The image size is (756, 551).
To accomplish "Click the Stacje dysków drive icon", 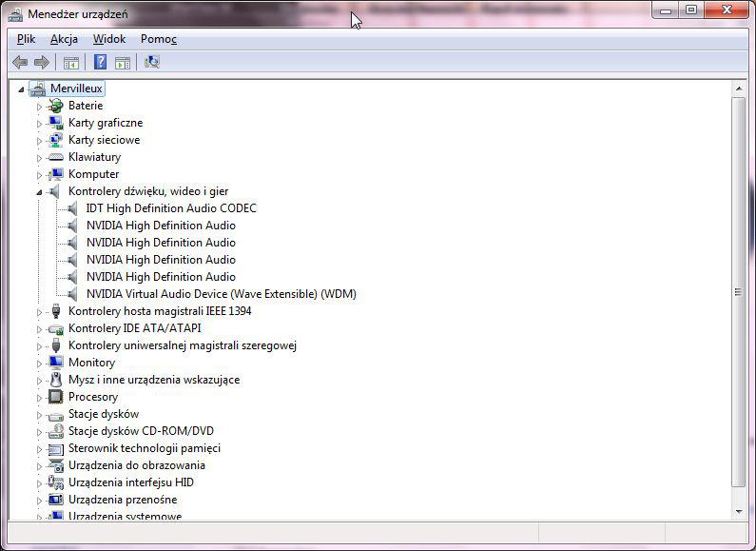I will 56,415.
